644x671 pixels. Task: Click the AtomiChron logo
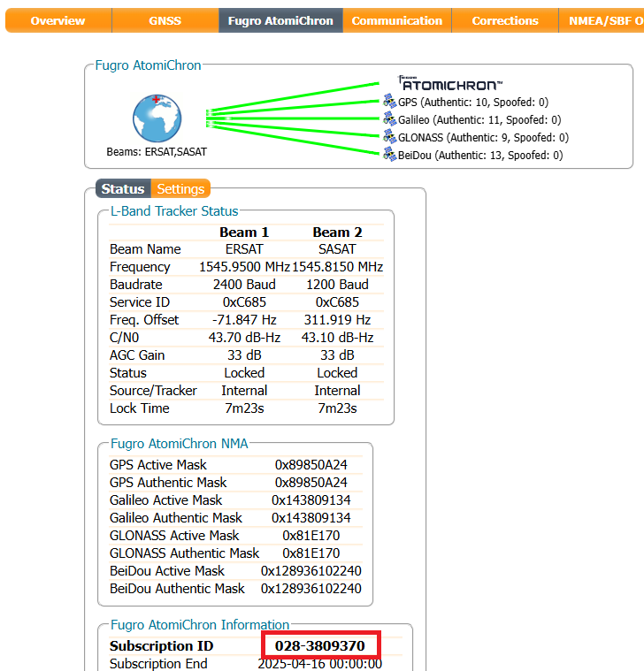point(450,83)
